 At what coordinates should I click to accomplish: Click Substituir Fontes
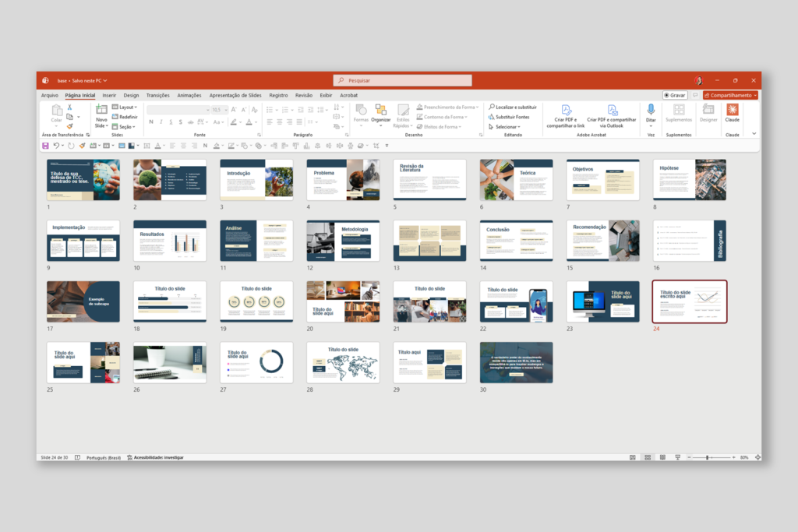(x=509, y=117)
